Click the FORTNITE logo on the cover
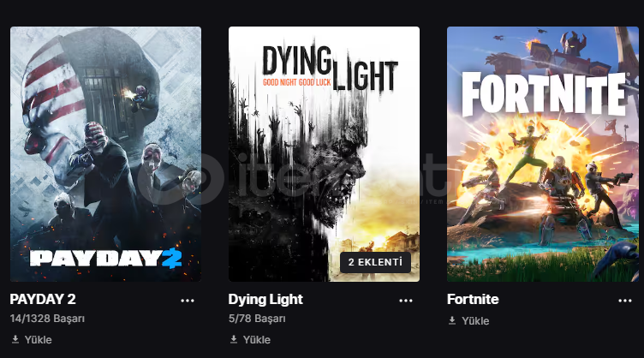 pyautogui.click(x=545, y=94)
